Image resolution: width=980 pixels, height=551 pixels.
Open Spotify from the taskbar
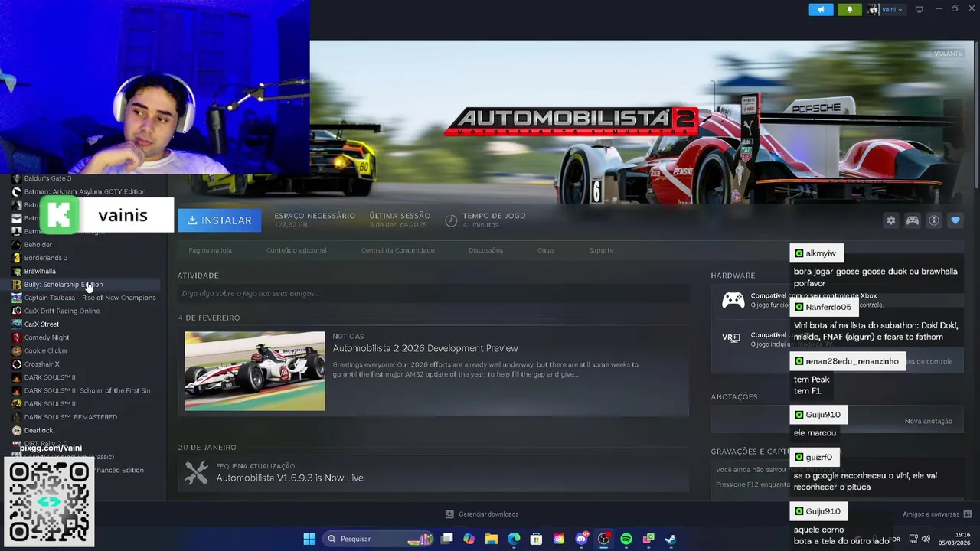point(626,539)
